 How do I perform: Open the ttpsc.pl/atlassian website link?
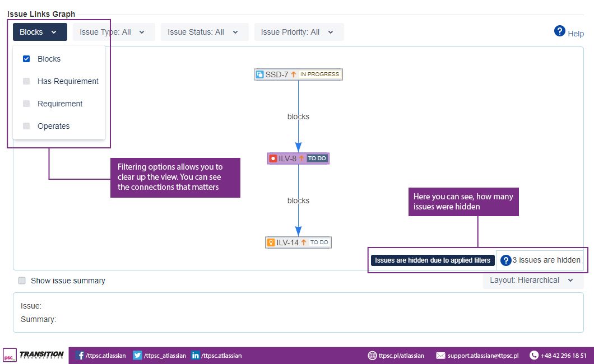(401, 356)
